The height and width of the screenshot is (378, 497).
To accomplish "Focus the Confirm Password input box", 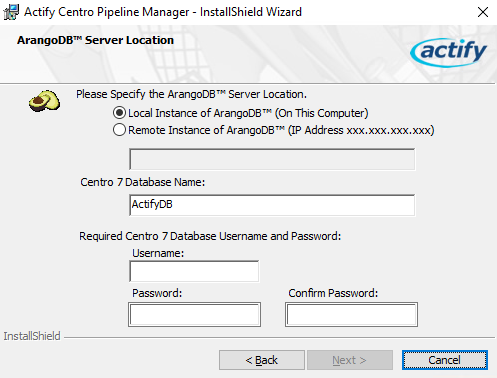I will pos(351,314).
